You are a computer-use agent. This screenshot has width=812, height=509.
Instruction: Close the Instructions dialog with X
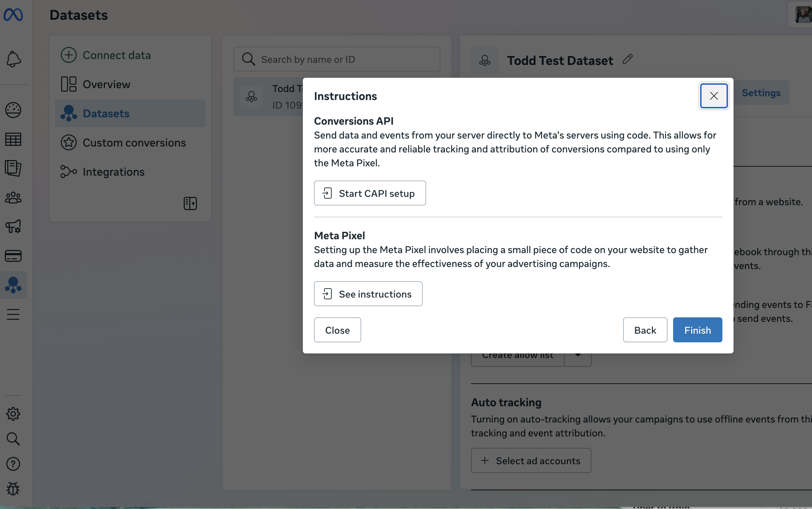[714, 96]
